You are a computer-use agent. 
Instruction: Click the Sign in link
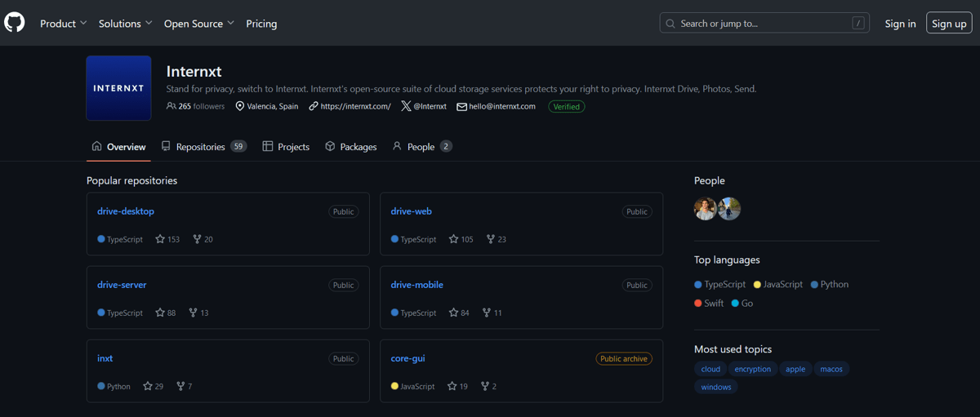point(900,24)
